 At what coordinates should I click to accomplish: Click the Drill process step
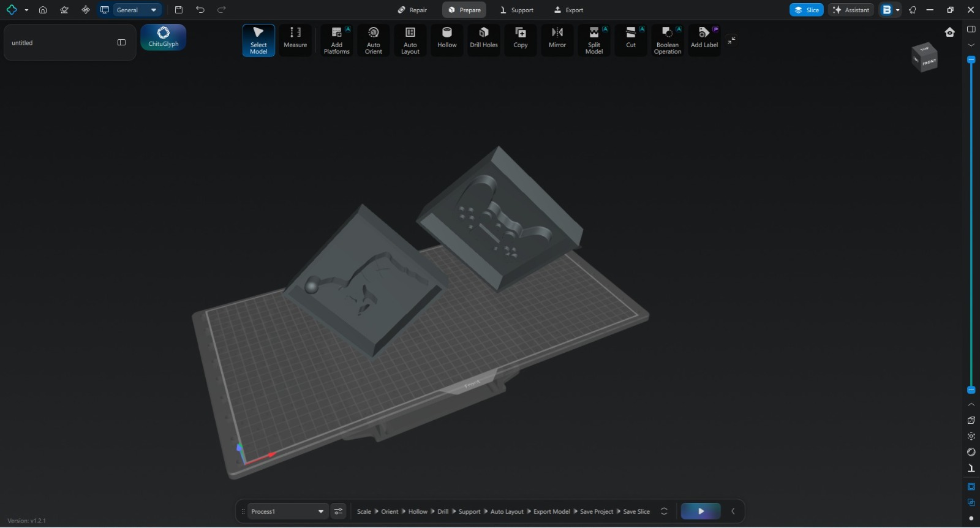[443, 511]
